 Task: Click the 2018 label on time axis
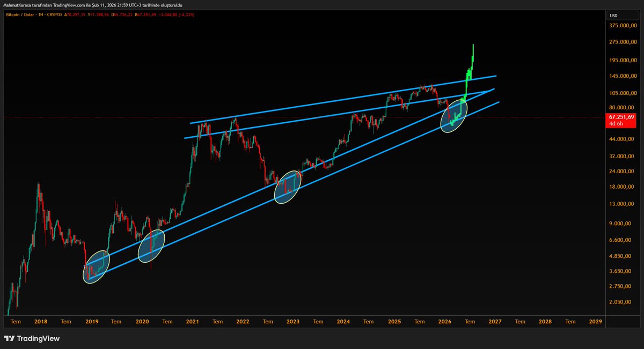(x=40, y=322)
